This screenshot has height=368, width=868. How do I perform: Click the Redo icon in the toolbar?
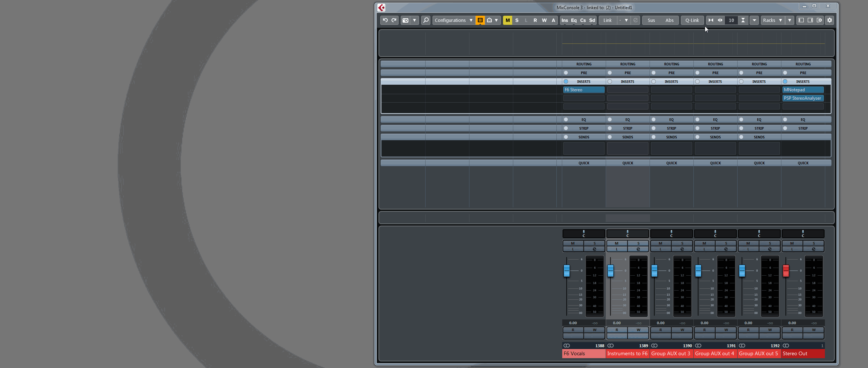pos(394,20)
